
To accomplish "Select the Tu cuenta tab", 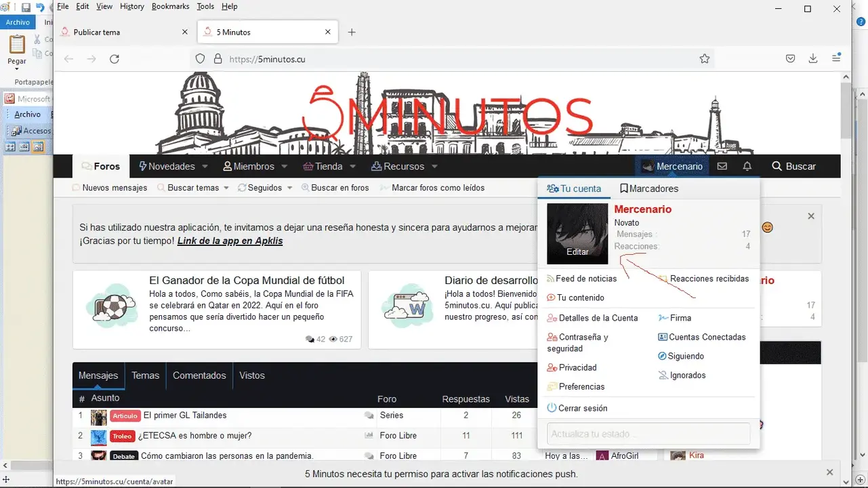I will [x=574, y=188].
